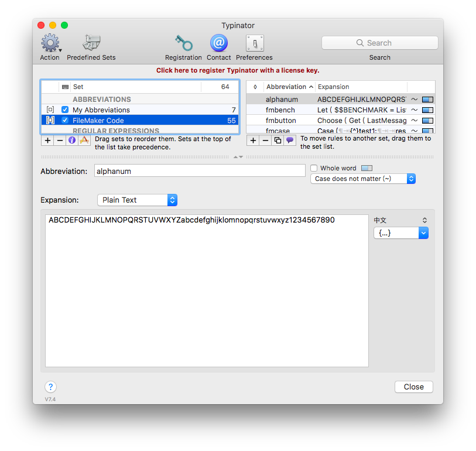Click the expansion indicator in fmbench row
Viewport: 476px width, 451px height.
tap(428, 110)
